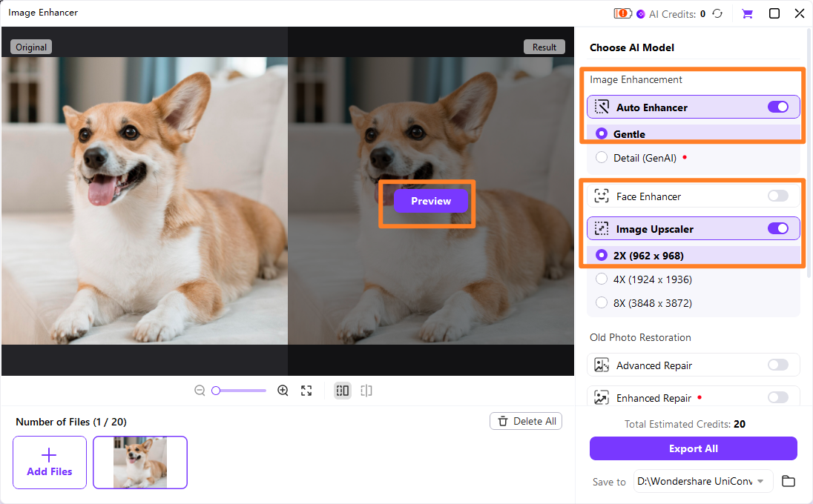Refresh AI Credits balance icon
This screenshot has width=813, height=504.
[717, 13]
